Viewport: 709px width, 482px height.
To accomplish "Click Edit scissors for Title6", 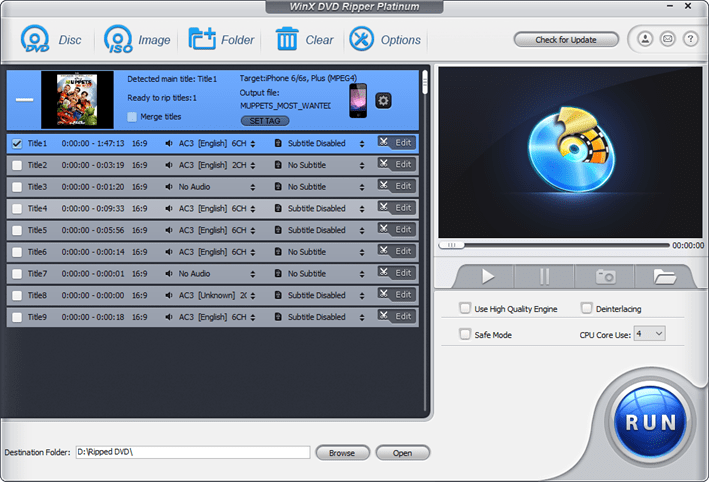I will 397,251.
